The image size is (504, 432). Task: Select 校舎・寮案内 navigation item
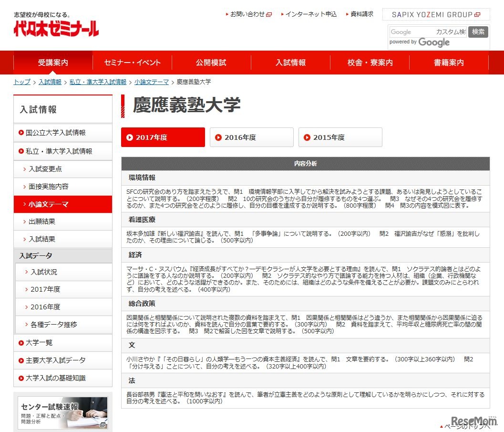pos(370,63)
